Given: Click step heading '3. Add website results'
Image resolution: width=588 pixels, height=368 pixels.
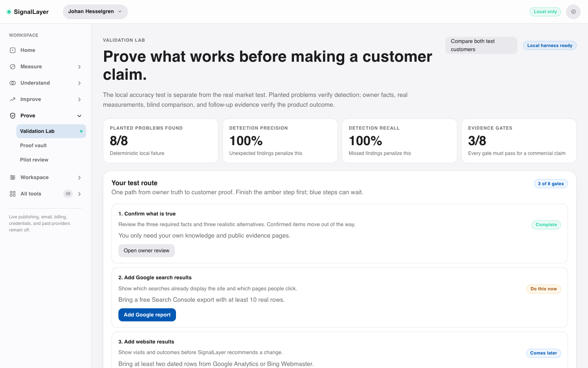Looking at the screenshot, I should tap(146, 342).
